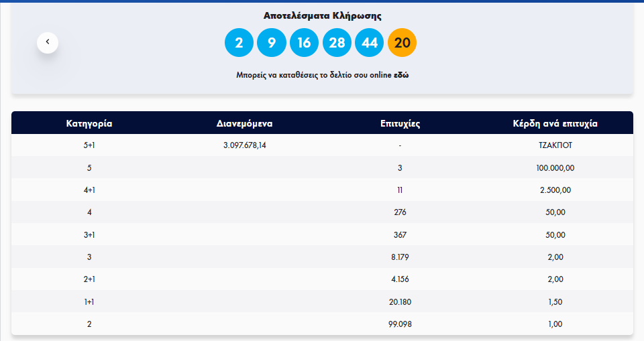Tap the blue ball numbered 44
Screen dimensions: 644x341
click(370, 43)
